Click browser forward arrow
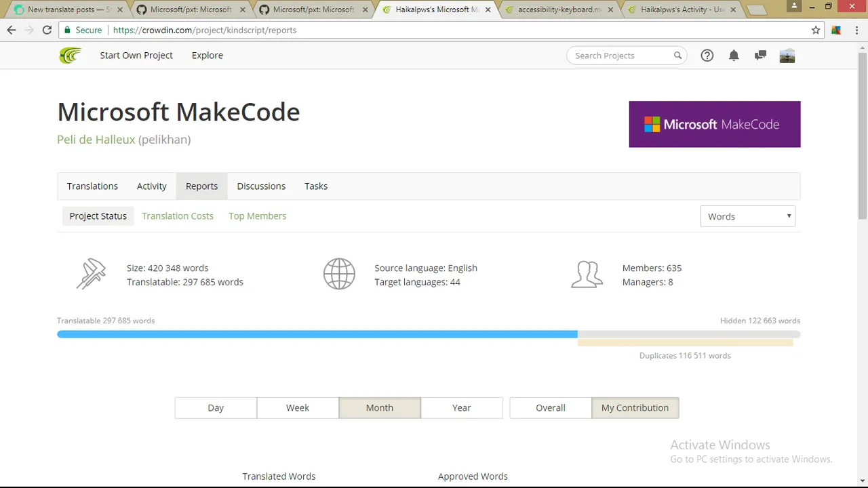 click(29, 30)
